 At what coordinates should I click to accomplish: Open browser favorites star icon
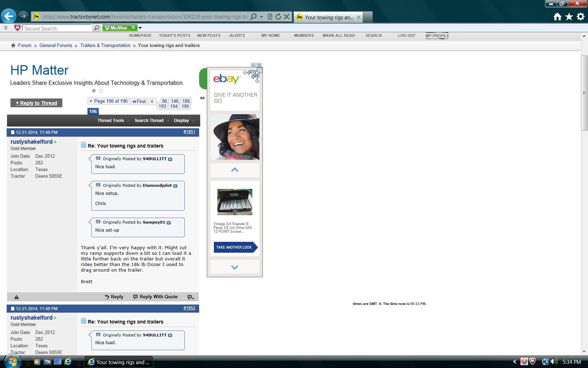[x=569, y=16]
